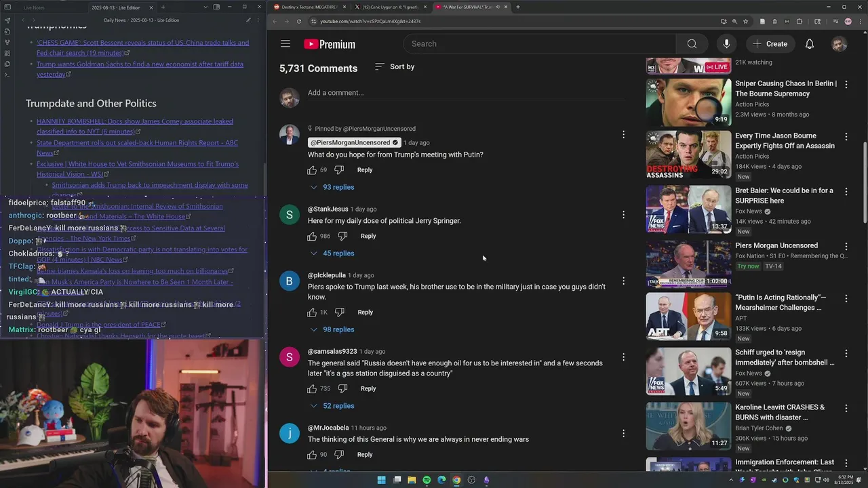Mute the playing YouTube tab speaker icon
The height and width of the screenshot is (488, 868).
click(x=498, y=7)
